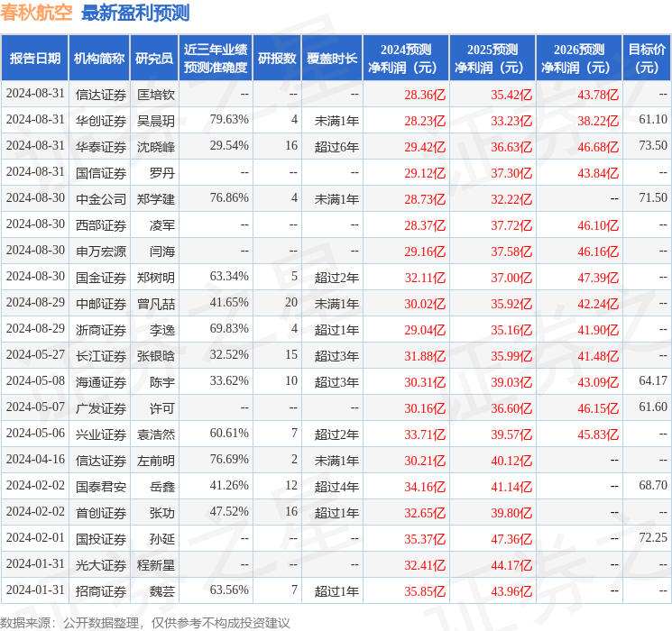Select the 报告日期 column header

click(34, 59)
